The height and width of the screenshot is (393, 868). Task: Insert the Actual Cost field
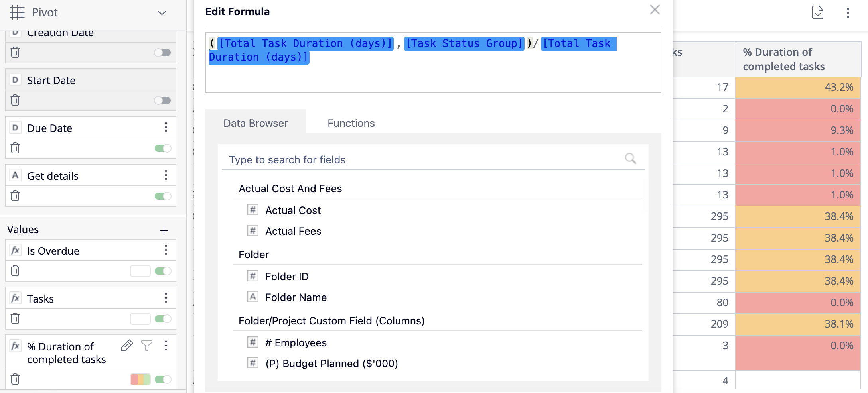coord(293,210)
